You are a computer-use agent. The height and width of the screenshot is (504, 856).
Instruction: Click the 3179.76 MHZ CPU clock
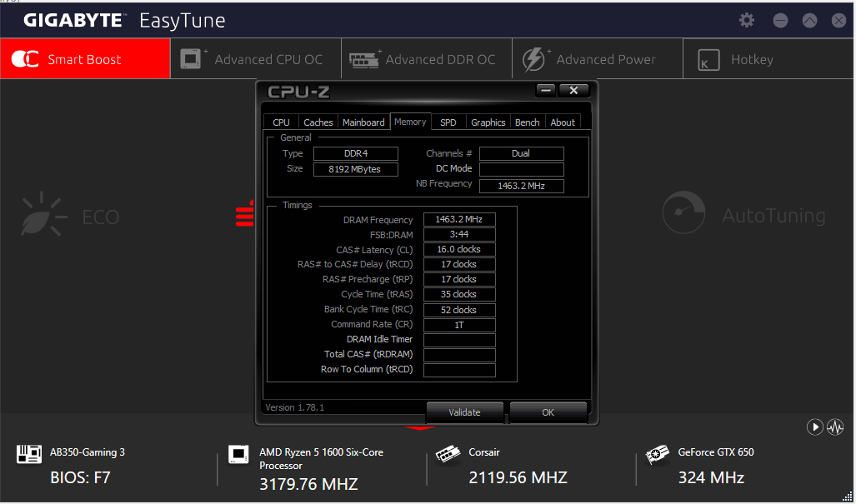pyautogui.click(x=308, y=484)
